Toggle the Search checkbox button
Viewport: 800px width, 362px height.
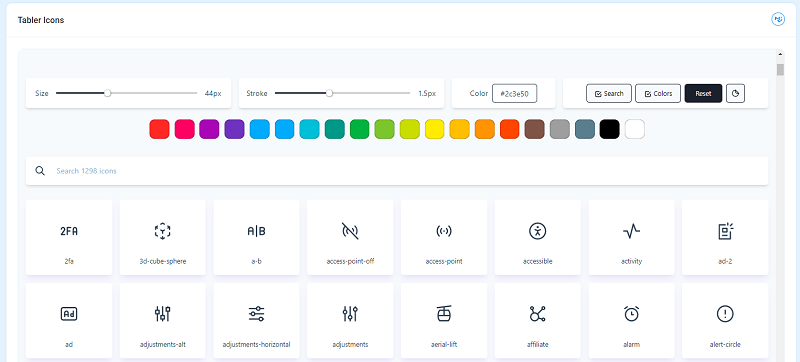point(609,93)
